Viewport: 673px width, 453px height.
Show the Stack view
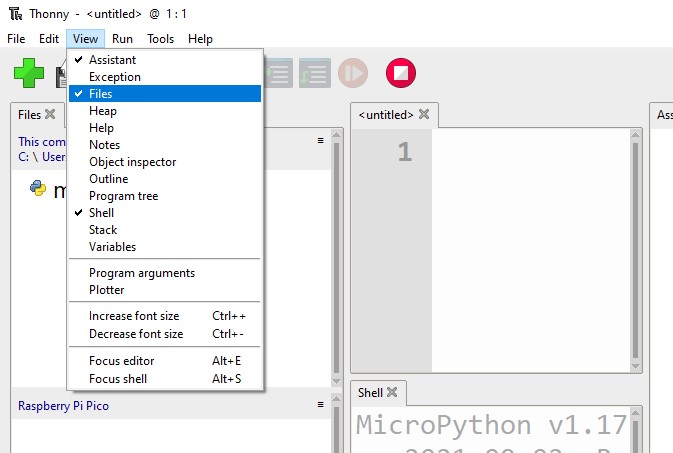165,230
